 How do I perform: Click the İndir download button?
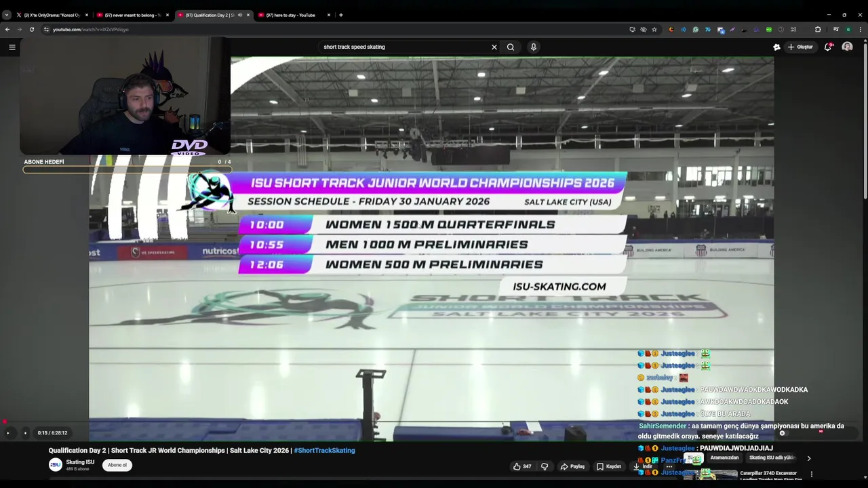pyautogui.click(x=643, y=466)
